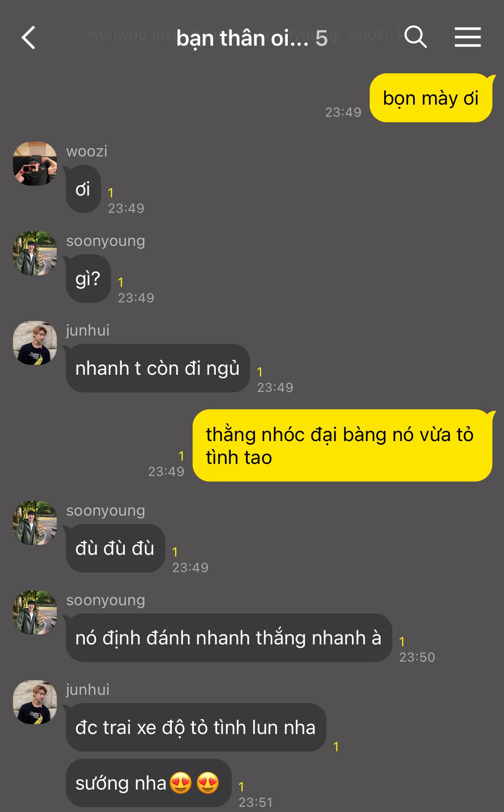This screenshot has height=812, width=504.
Task: Select the "nhanh t còn đi ngủ" bubble
Action: (x=158, y=368)
